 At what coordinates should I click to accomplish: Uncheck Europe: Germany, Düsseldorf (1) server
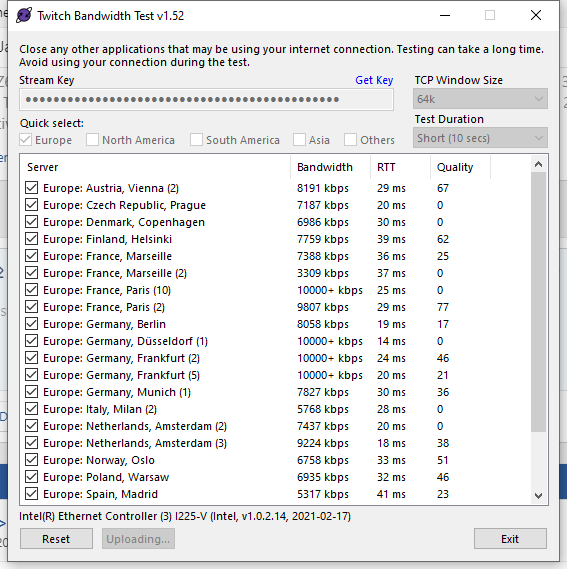32,341
